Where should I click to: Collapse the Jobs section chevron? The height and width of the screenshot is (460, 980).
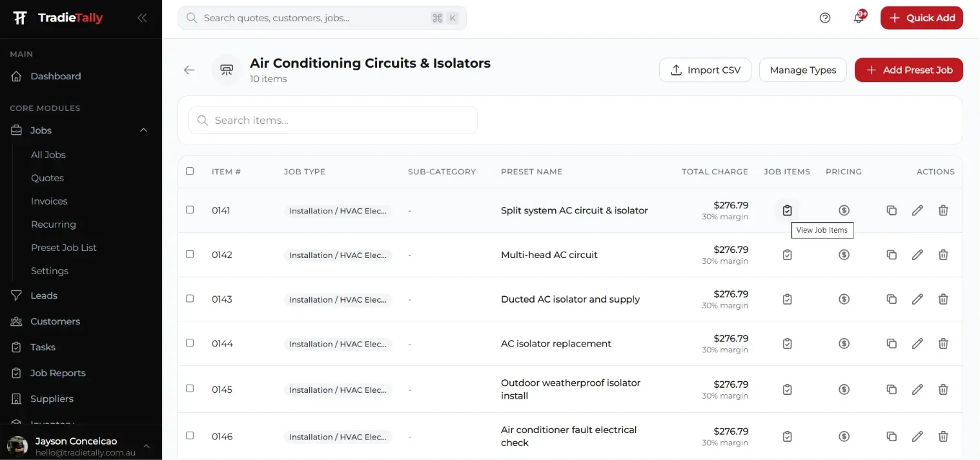click(143, 130)
